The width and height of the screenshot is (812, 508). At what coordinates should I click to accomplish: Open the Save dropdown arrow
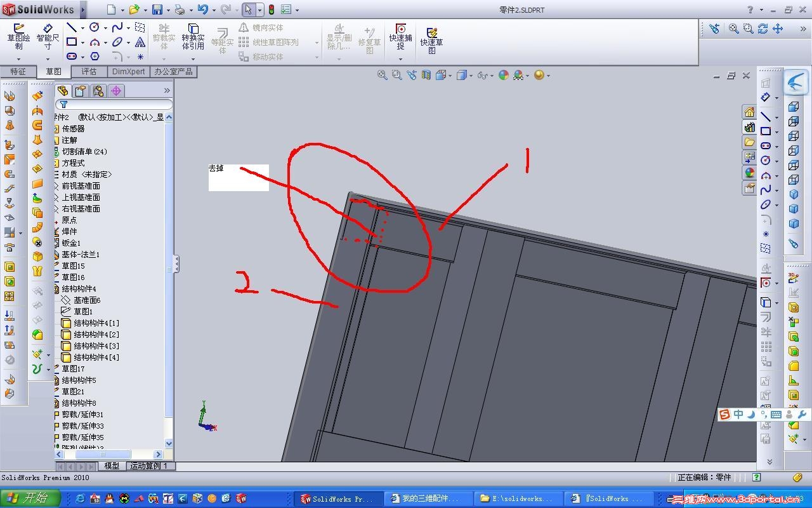167,10
